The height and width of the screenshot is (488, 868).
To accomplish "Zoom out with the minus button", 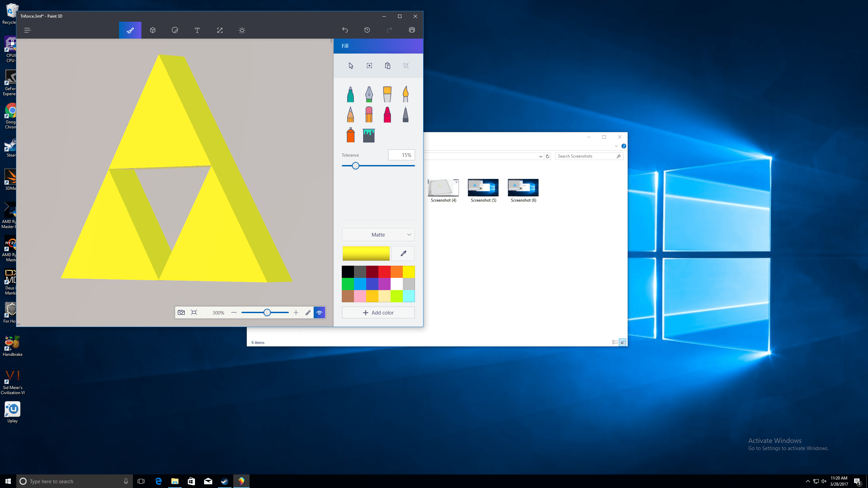I will (x=234, y=312).
